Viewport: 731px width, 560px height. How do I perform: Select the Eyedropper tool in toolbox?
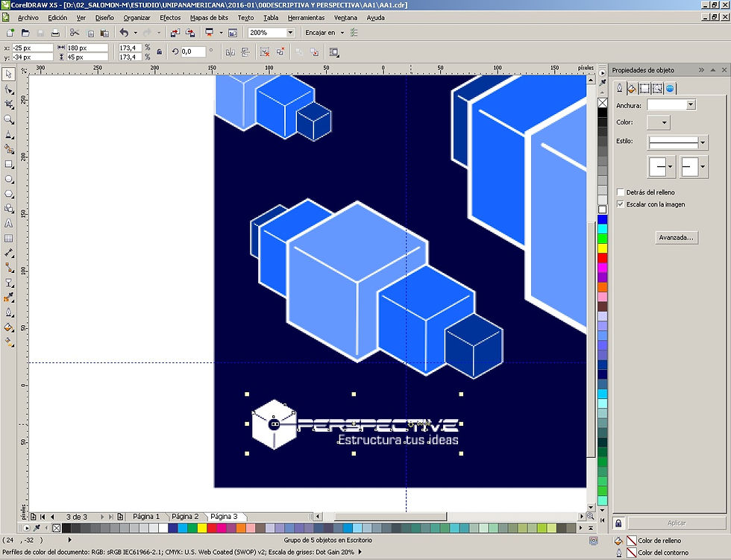[x=8, y=298]
